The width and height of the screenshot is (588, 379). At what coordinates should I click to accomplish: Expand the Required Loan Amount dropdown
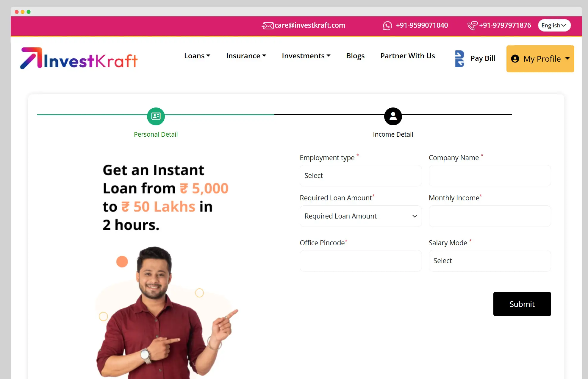(361, 216)
